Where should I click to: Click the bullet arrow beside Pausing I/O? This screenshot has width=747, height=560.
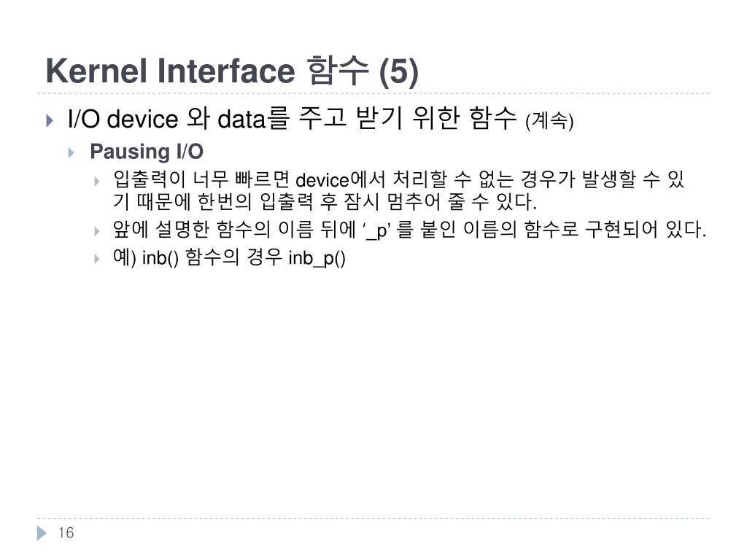click(71, 153)
